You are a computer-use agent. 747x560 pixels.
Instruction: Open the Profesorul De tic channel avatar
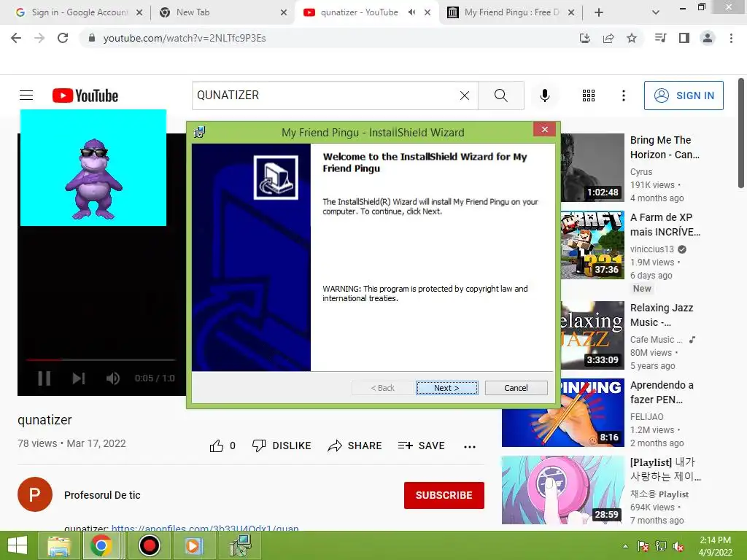(x=35, y=494)
